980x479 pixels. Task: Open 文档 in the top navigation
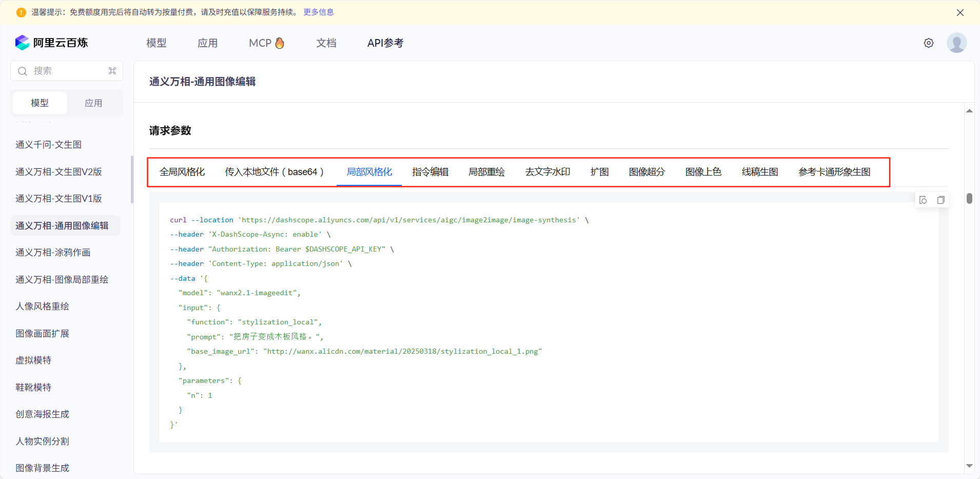326,43
